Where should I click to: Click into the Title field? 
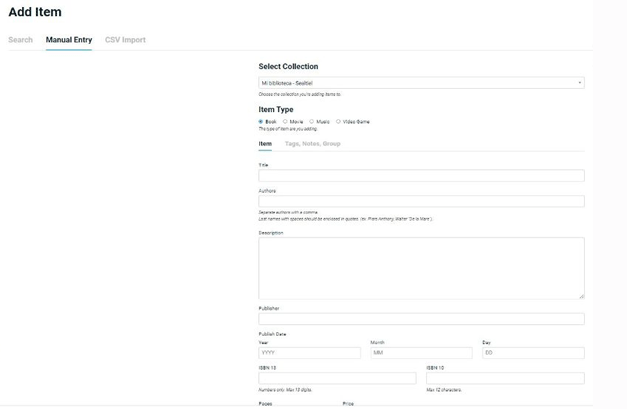[x=420, y=176]
